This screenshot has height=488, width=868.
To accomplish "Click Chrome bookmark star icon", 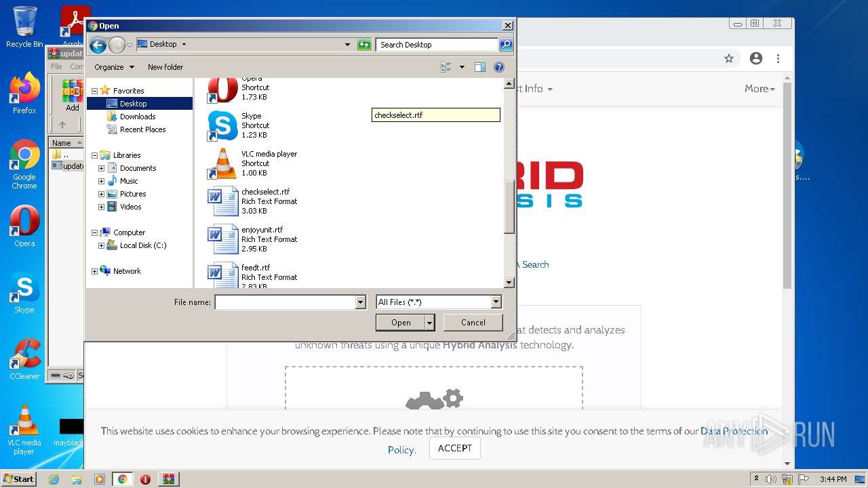I will pyautogui.click(x=729, y=58).
